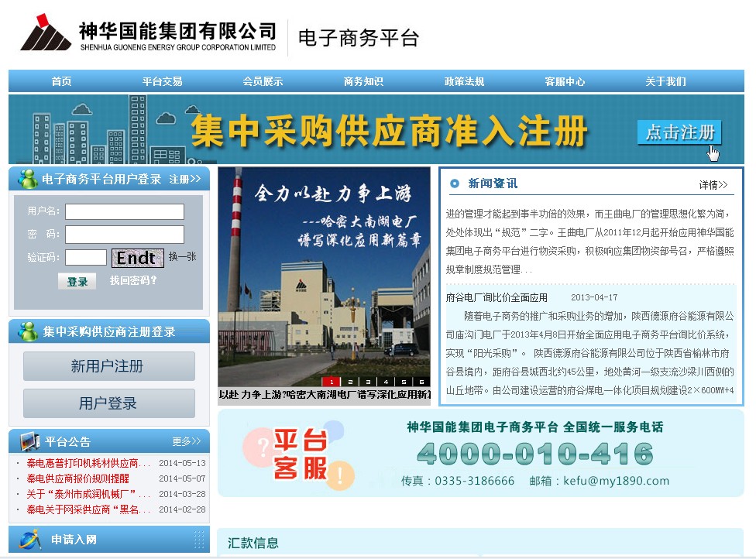The height and width of the screenshot is (559, 756).
Task: Click the 用户登录 button
Action: [109, 403]
